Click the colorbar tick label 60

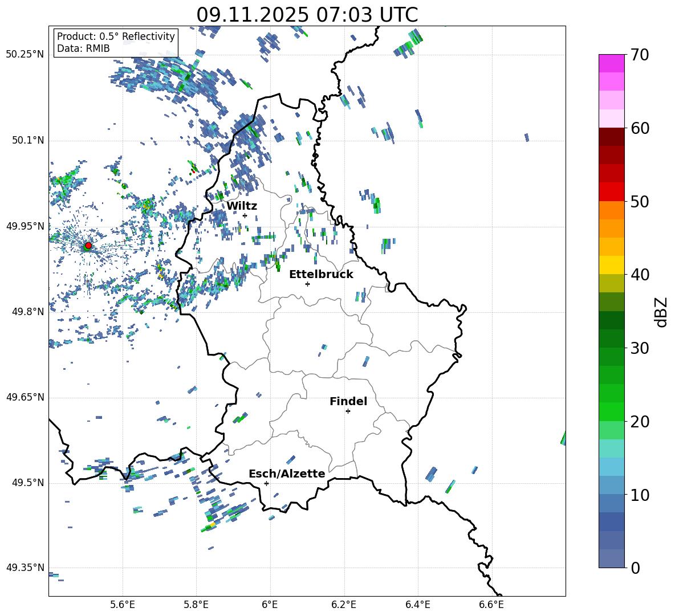640,128
